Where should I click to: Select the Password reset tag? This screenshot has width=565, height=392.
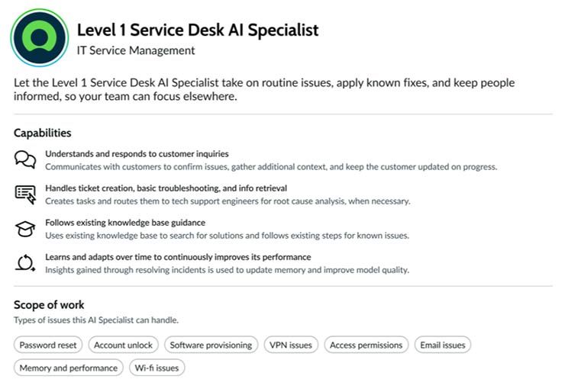[48, 345]
